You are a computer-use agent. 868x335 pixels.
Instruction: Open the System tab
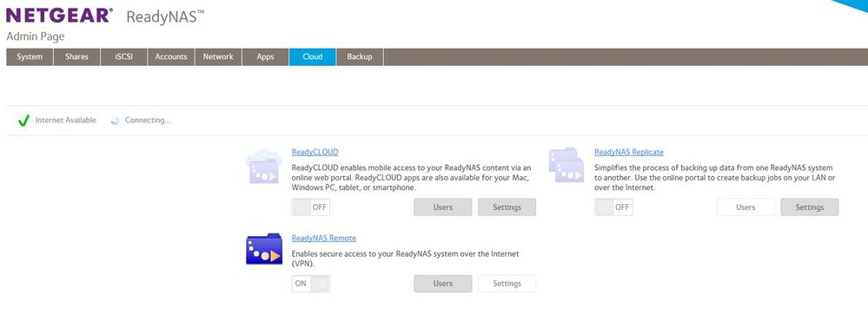(30, 57)
